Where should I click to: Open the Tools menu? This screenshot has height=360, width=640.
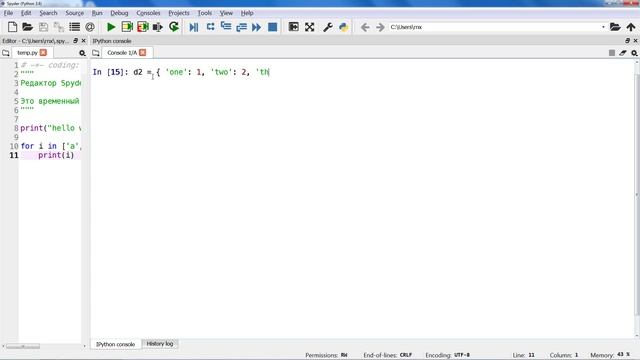(x=204, y=13)
